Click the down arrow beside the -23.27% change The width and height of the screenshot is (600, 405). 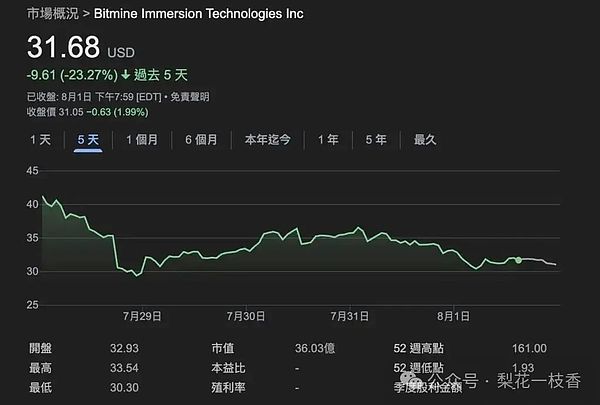(x=125, y=73)
